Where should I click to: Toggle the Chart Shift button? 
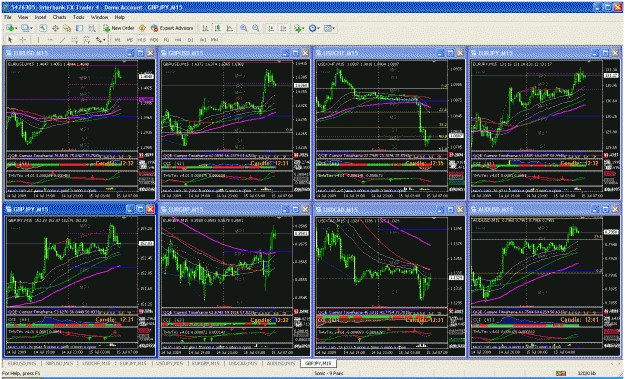coord(283,28)
